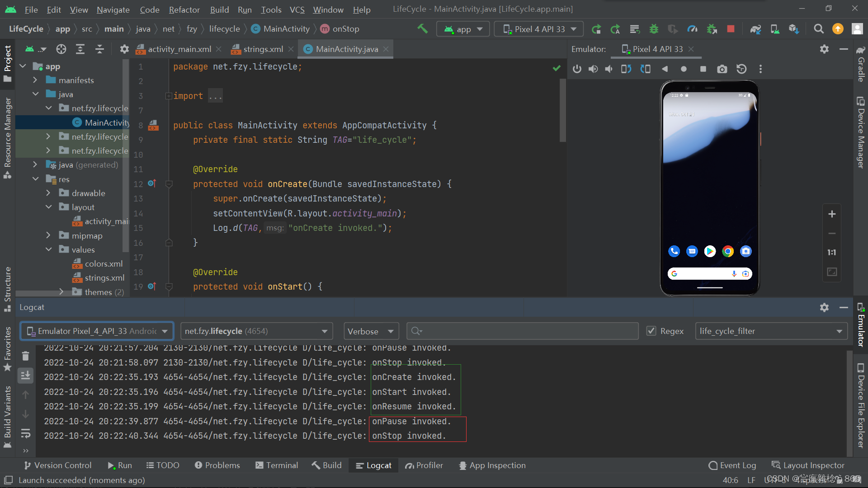The height and width of the screenshot is (488, 868).
Task: Expand the app process dropdown in Logcat
Action: click(325, 331)
